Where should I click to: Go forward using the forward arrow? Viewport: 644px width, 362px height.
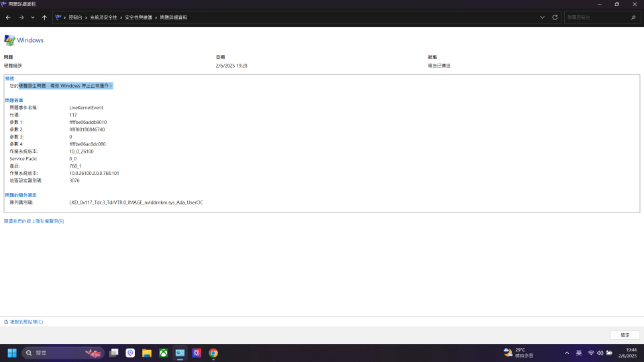pos(21,17)
